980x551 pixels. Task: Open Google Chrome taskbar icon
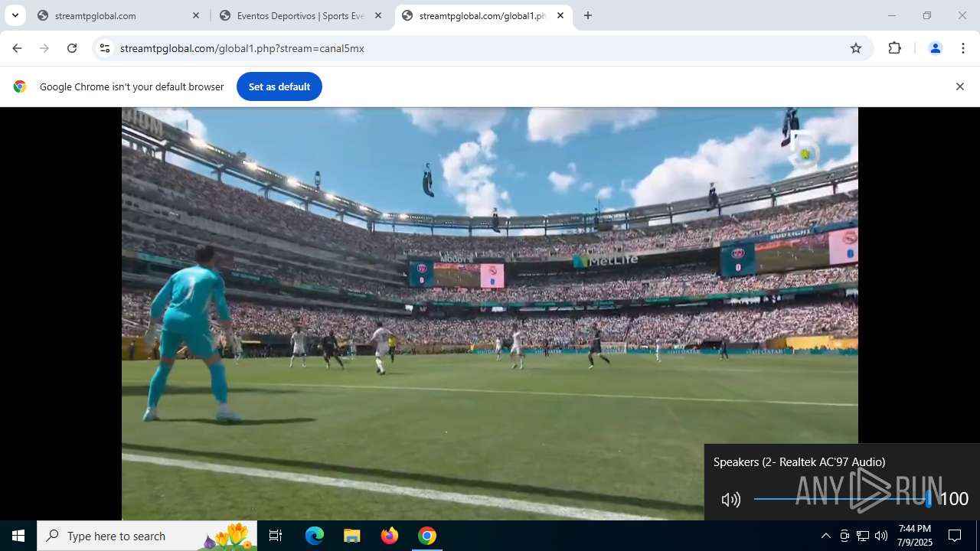pos(427,536)
